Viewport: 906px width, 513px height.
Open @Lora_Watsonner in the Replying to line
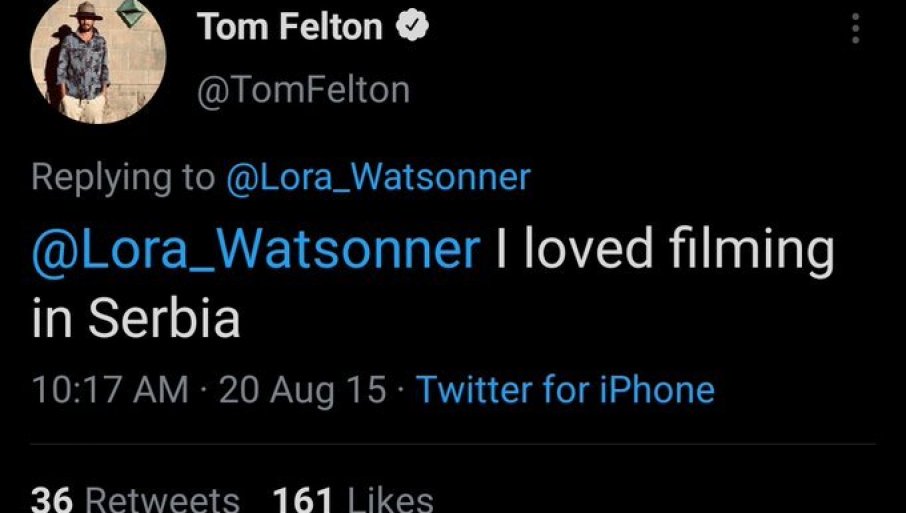(378, 177)
